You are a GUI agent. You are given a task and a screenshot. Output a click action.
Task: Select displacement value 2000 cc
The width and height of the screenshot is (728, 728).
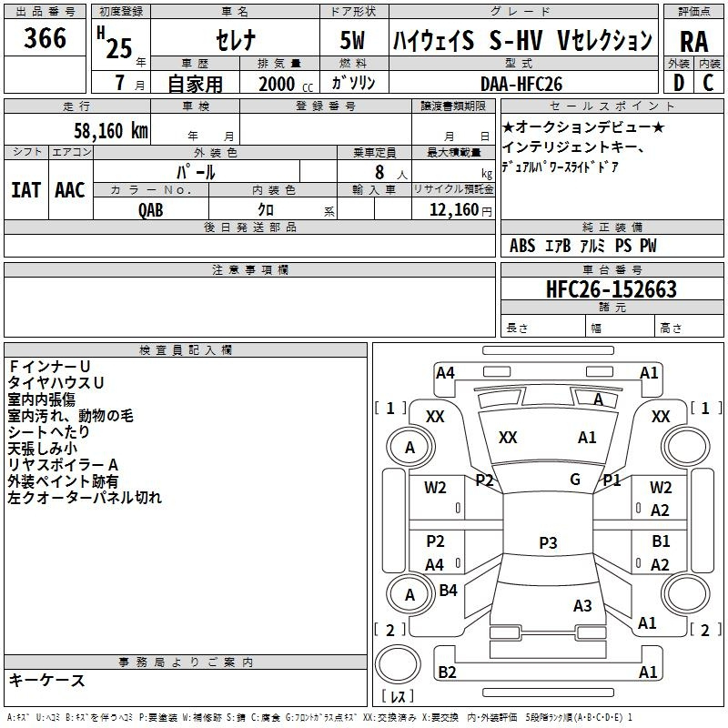(x=285, y=85)
